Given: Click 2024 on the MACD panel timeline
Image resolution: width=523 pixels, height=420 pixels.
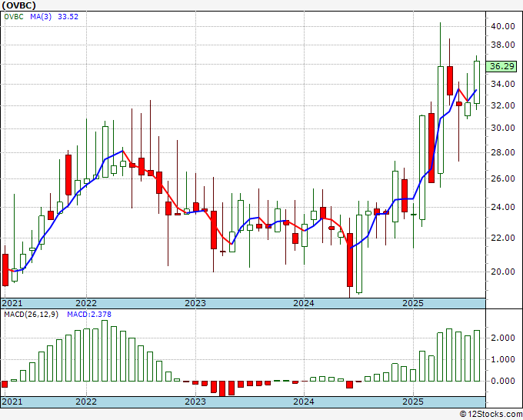Looking at the screenshot, I should coord(304,401).
